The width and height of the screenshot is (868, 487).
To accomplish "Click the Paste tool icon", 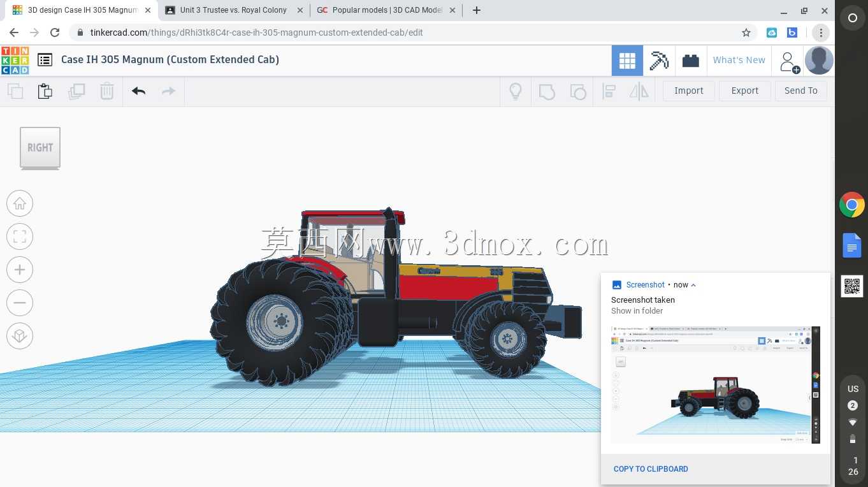I will (45, 91).
